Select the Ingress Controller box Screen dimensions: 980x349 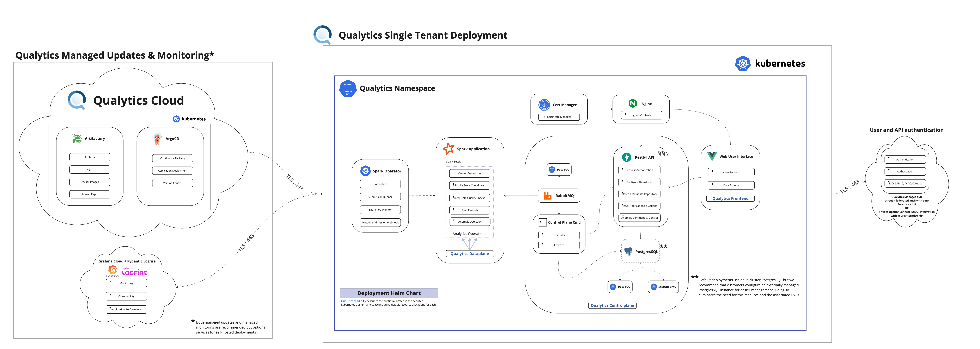click(x=641, y=115)
